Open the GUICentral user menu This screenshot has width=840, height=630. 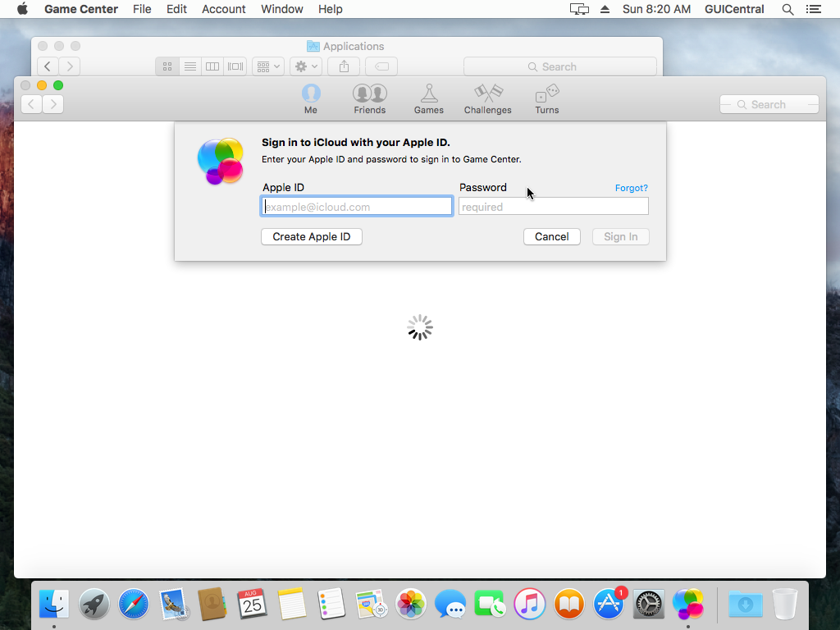click(x=734, y=9)
